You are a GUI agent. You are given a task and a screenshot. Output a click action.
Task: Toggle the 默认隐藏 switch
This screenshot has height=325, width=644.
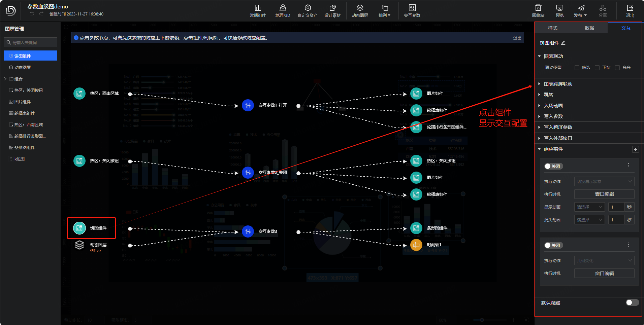pyautogui.click(x=632, y=302)
